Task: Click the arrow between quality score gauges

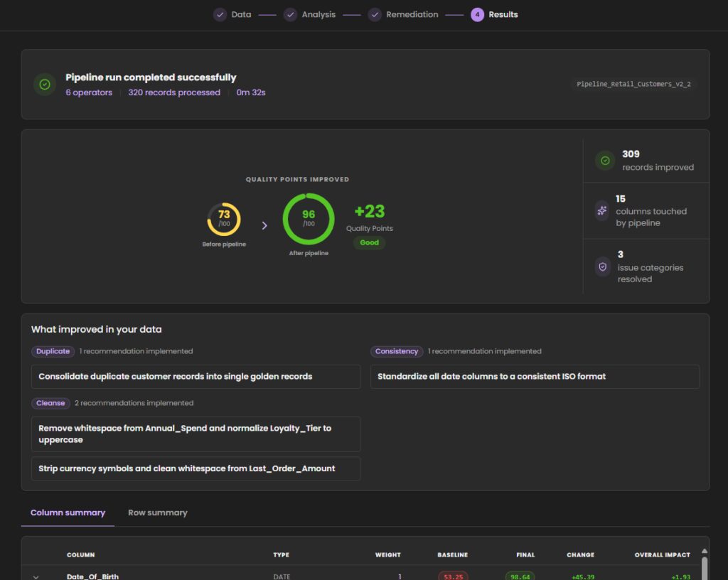Action: tap(264, 225)
